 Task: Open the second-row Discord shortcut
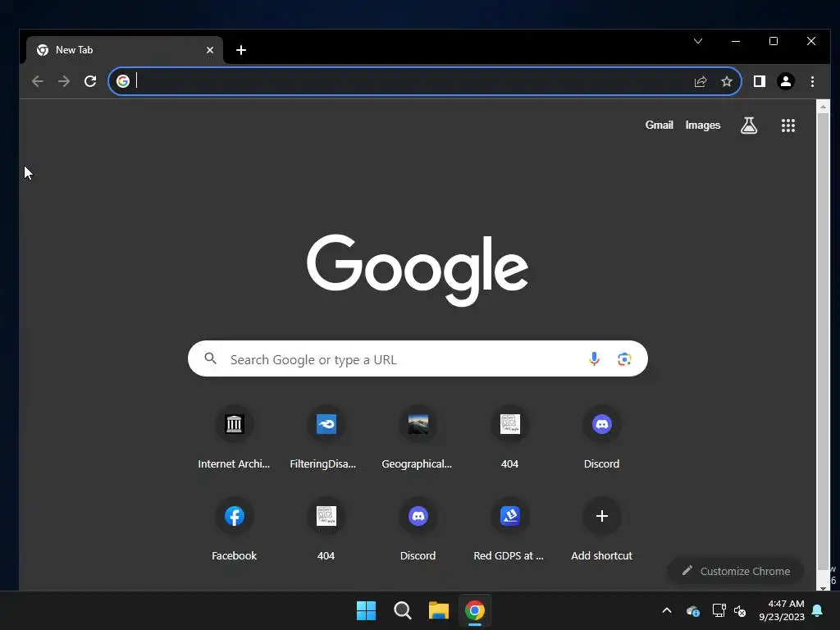(x=418, y=530)
